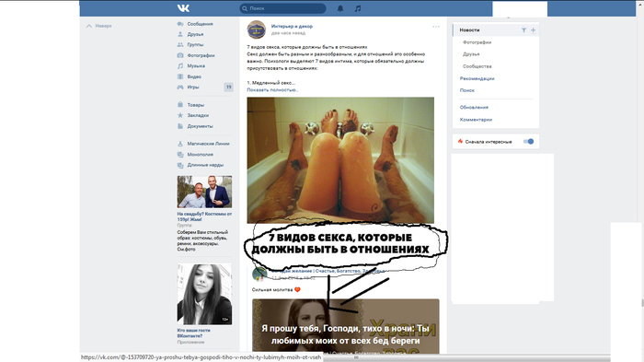Click the Сообщения text in sidebar
Screen dimensions: 644x362
(200, 24)
